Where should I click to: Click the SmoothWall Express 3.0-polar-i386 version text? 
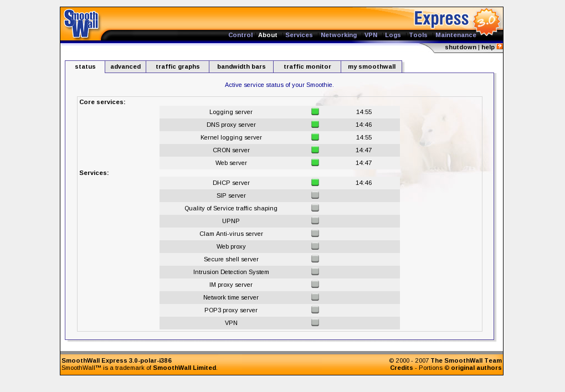click(117, 360)
